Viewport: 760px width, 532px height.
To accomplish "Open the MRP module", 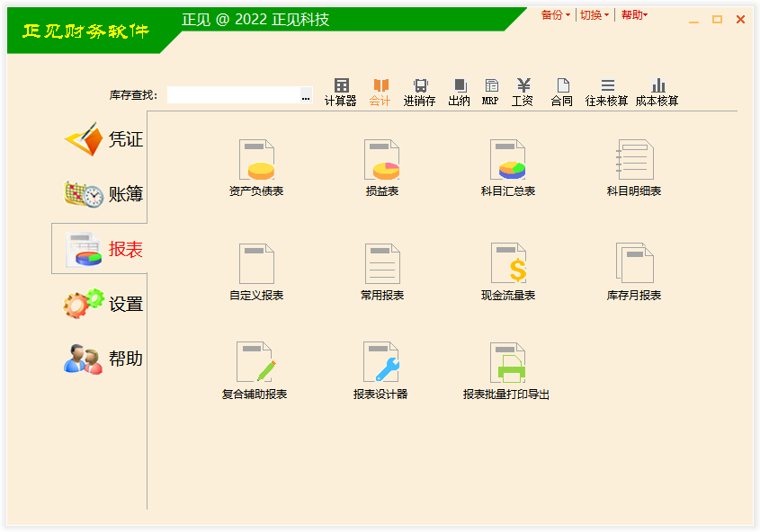I will tap(490, 93).
